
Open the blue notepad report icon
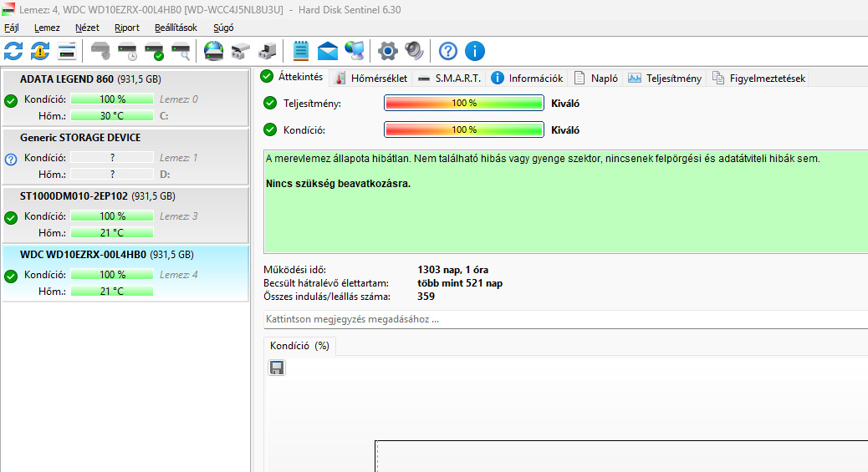click(x=300, y=51)
